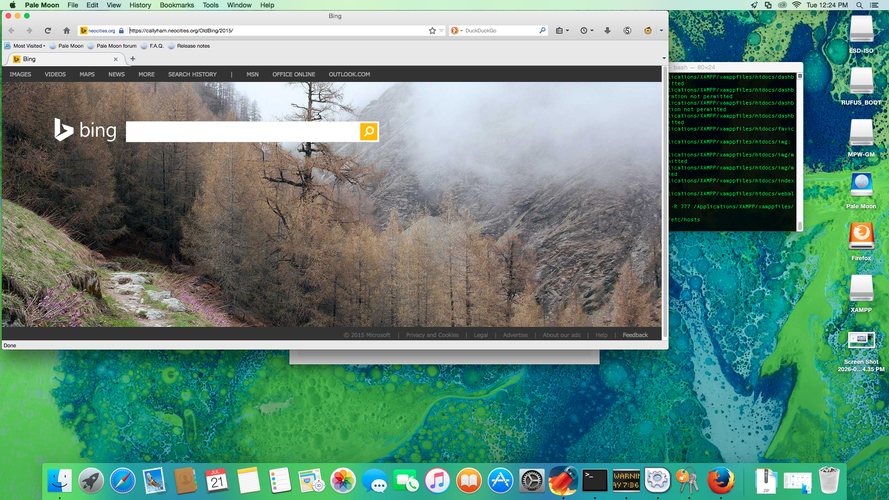The width and height of the screenshot is (889, 500).
Task: Focus the DuckDuckGo search field
Action: click(500, 31)
